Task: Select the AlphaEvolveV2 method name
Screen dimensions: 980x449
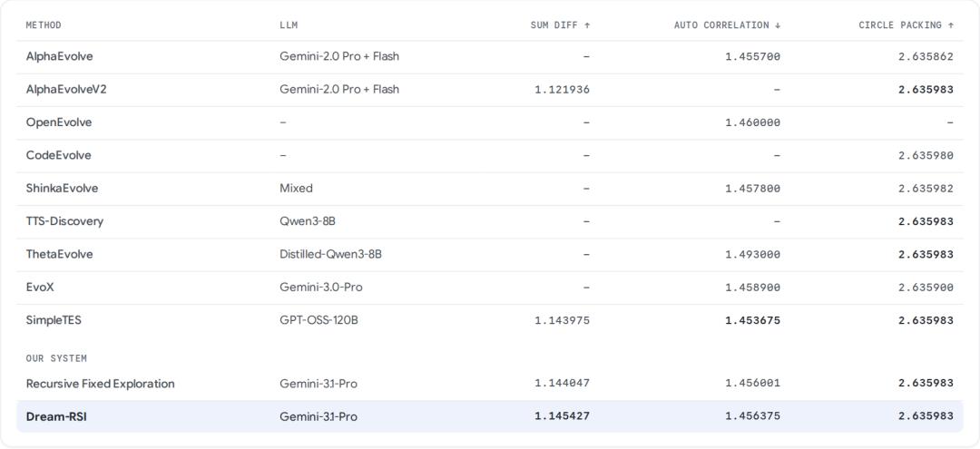Action: (66, 89)
